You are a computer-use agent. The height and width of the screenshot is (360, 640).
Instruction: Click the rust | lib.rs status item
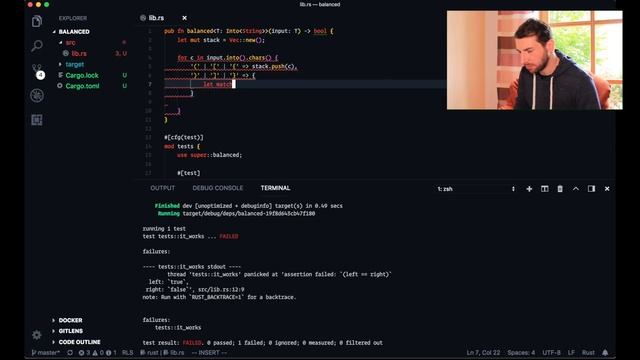point(162,353)
